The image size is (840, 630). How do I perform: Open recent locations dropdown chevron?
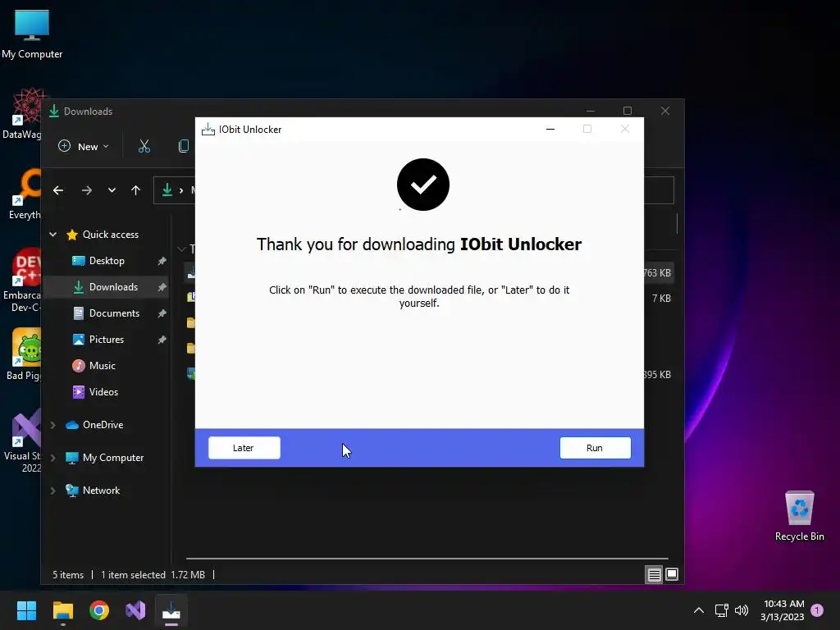pyautogui.click(x=112, y=190)
